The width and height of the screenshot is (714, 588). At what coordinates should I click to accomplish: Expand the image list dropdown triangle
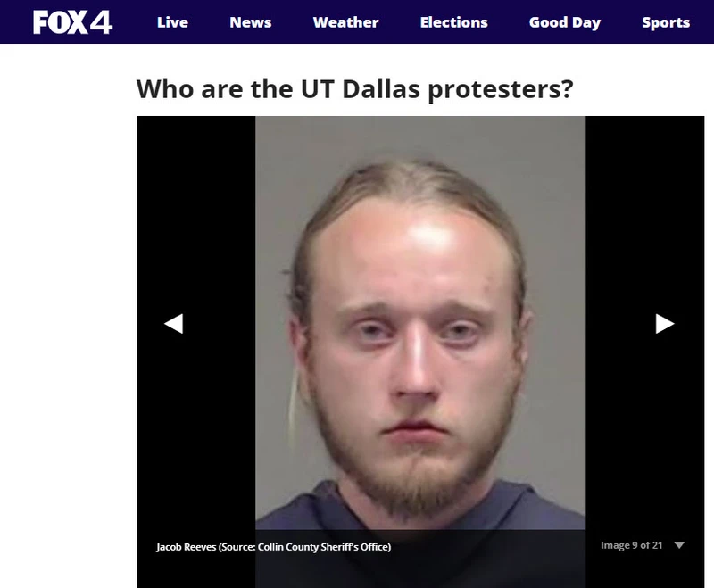[x=679, y=545]
